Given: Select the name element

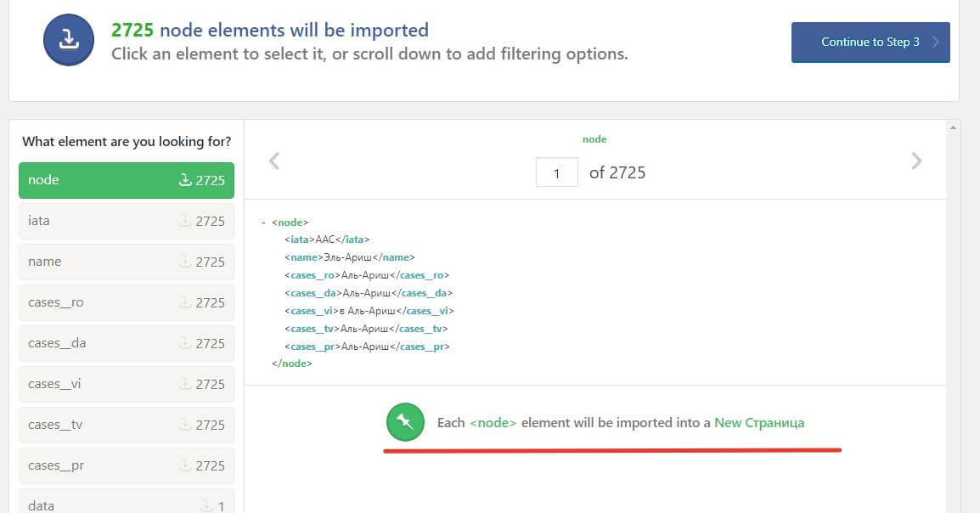Looking at the screenshot, I should (126, 262).
